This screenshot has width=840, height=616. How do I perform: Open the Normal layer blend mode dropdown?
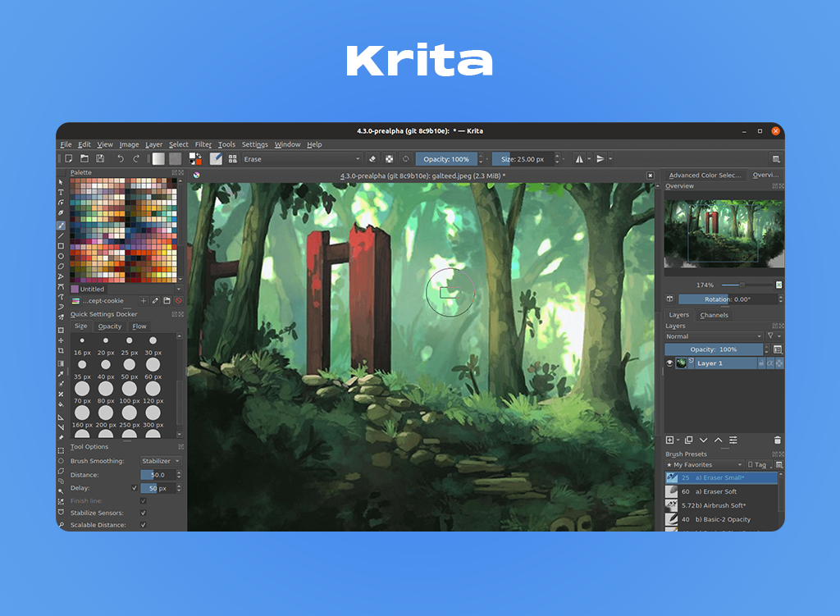click(714, 336)
